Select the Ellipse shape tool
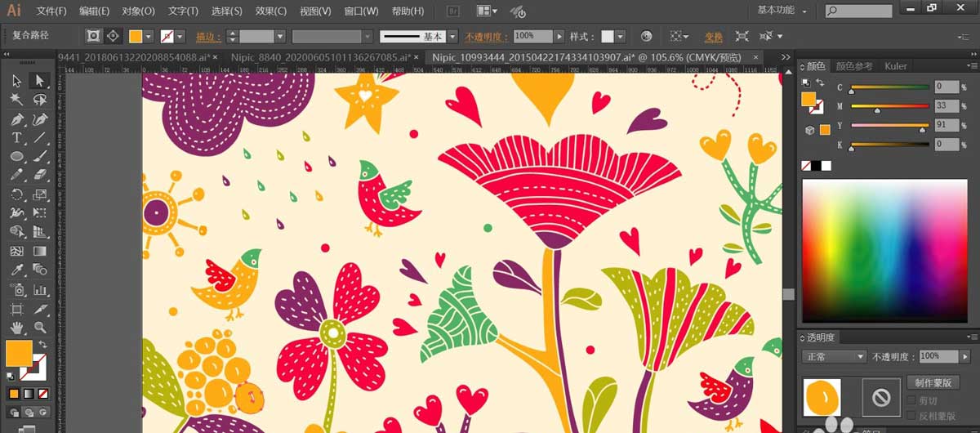This screenshot has height=433, width=980. (16, 156)
